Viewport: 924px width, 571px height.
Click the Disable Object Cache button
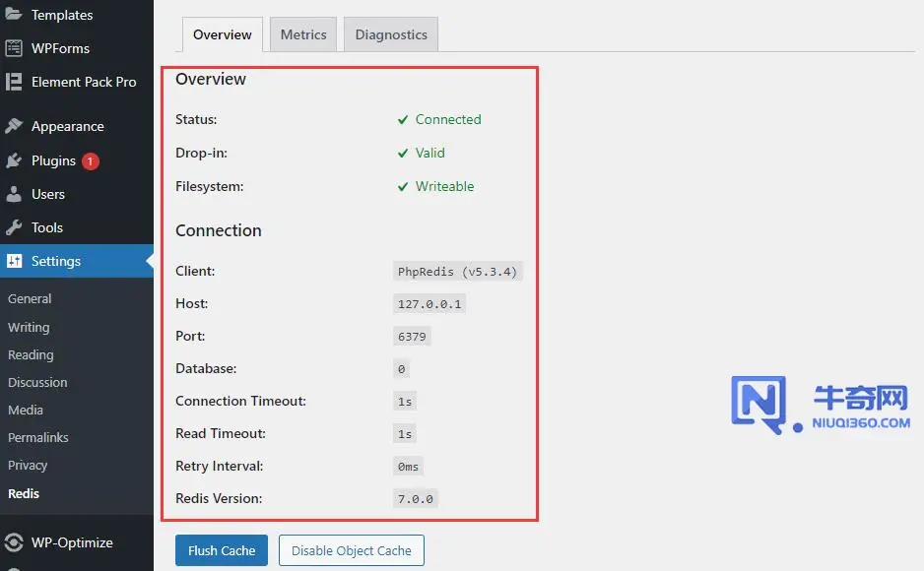click(352, 550)
